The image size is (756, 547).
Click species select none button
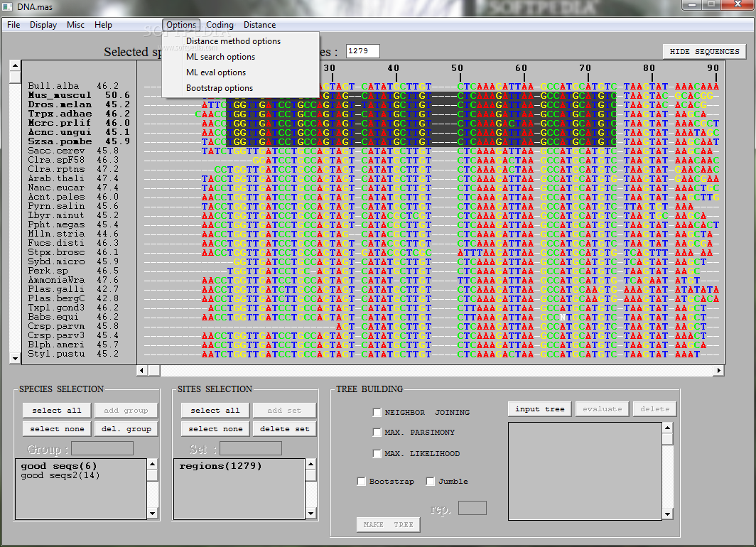pyautogui.click(x=57, y=428)
